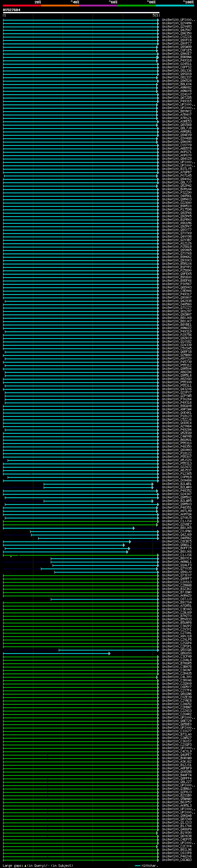Select hit label UniRef100_P30264
197x868 pixels.
coord(176,399)
